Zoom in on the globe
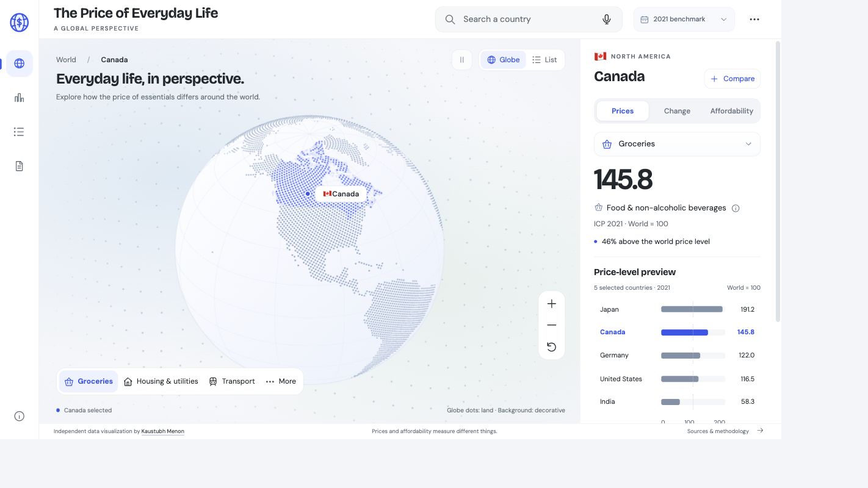 tap(552, 304)
